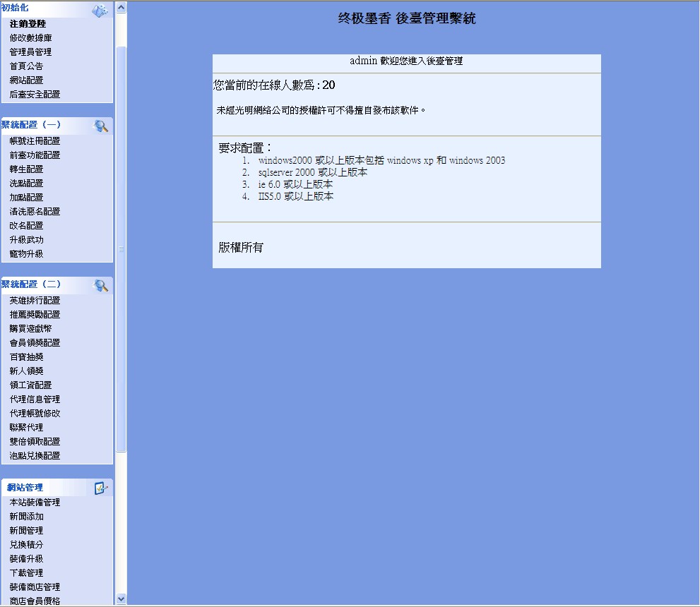The width and height of the screenshot is (700, 607).
Task: Click the sidebar vertical scrollbar thumb
Action: pyautogui.click(x=121, y=247)
